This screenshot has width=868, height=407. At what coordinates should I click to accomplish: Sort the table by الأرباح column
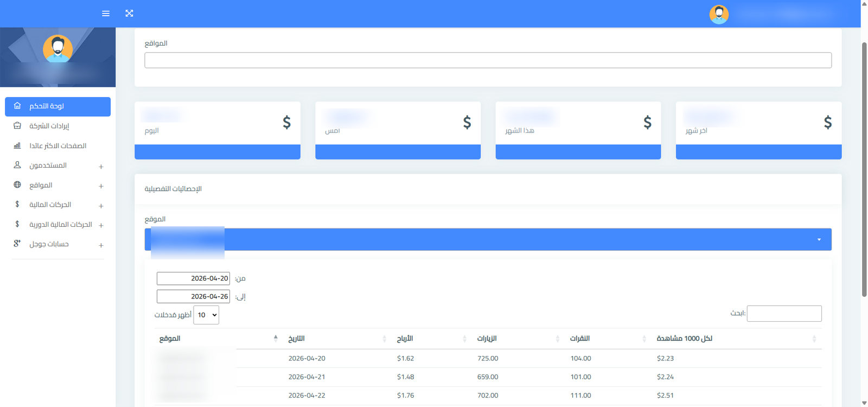pos(405,339)
